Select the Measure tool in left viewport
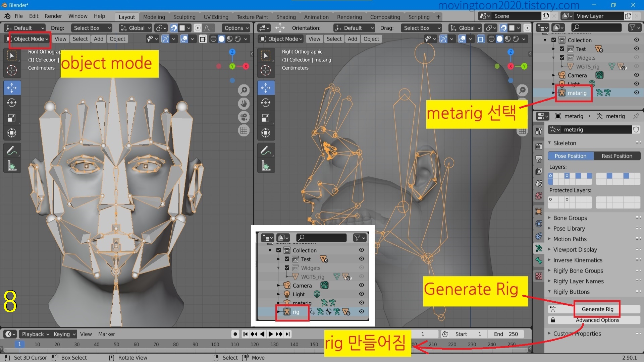Screen dimensions: 644x362 pos(12,166)
